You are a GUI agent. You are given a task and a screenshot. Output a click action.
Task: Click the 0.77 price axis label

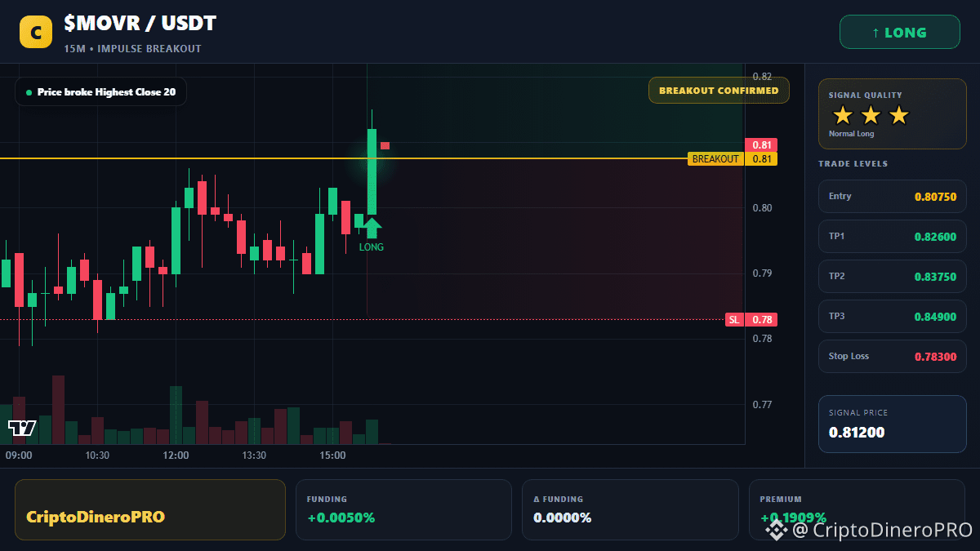(x=762, y=405)
